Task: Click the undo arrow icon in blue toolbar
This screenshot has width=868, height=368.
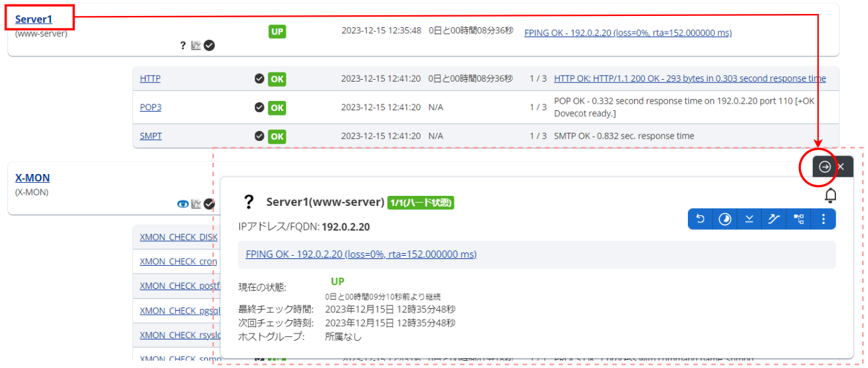Action: 701,219
